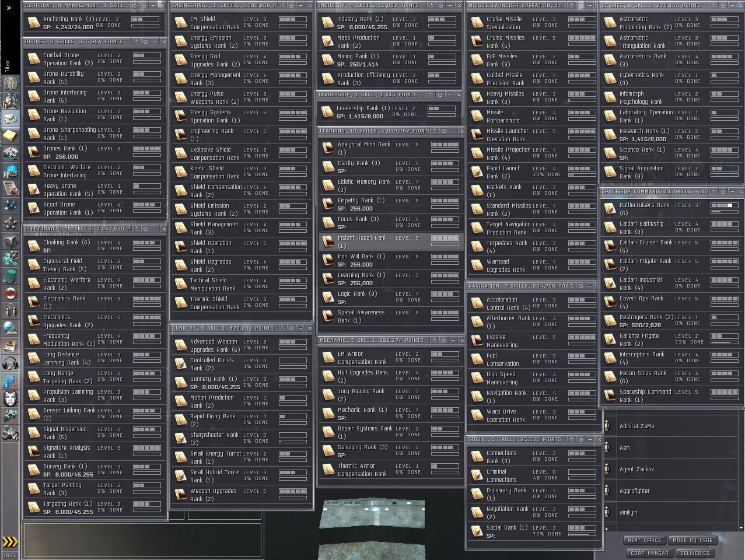Click the sunburst icon in Drones header

[135, 41]
